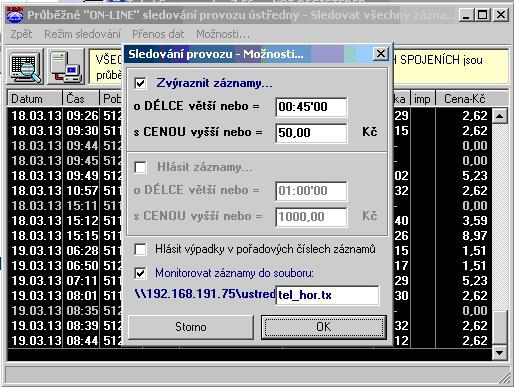The height and width of the screenshot is (387, 514).
Task: Select the row 18.03.13 09:49
Action: click(249, 176)
